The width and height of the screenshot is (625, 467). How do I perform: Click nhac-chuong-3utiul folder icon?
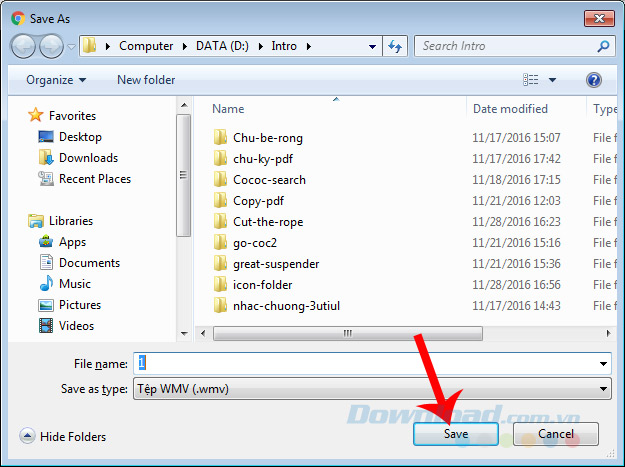tap(220, 306)
